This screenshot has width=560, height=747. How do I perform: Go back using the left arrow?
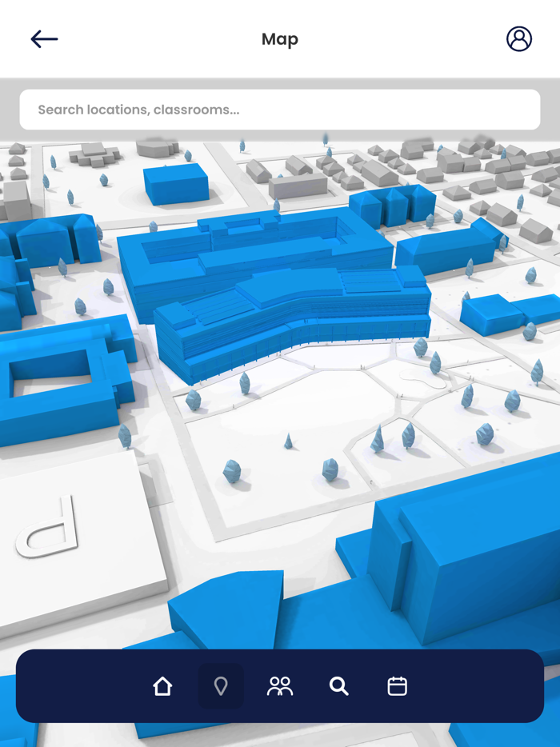[x=44, y=39]
